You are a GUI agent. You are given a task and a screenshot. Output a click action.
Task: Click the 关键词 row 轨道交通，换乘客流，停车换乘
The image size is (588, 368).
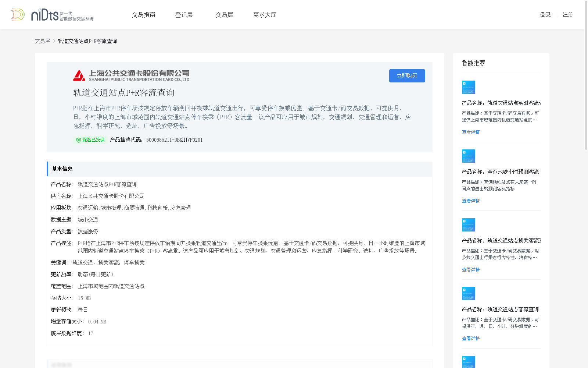(98, 263)
